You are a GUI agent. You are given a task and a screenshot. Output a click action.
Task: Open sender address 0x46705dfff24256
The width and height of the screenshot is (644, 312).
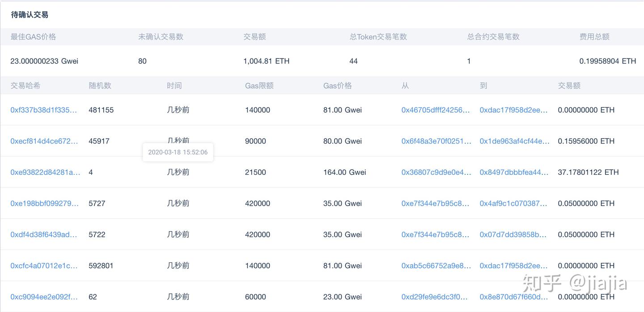(x=435, y=110)
